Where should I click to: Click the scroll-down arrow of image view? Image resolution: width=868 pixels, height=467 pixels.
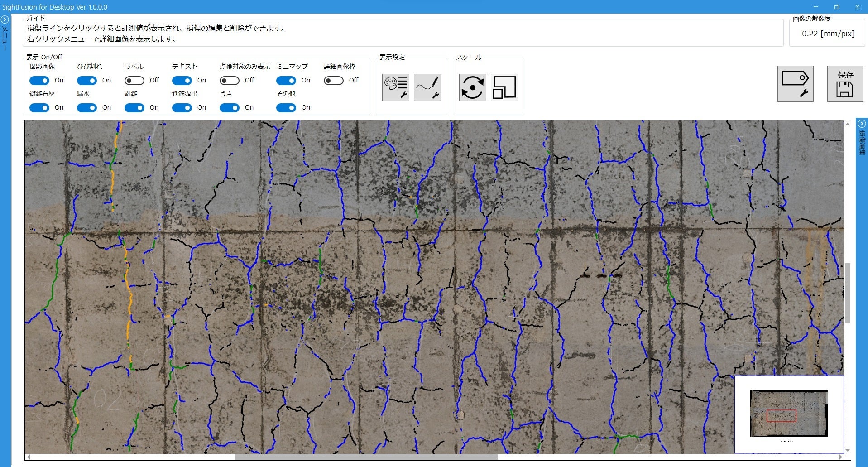click(x=848, y=450)
